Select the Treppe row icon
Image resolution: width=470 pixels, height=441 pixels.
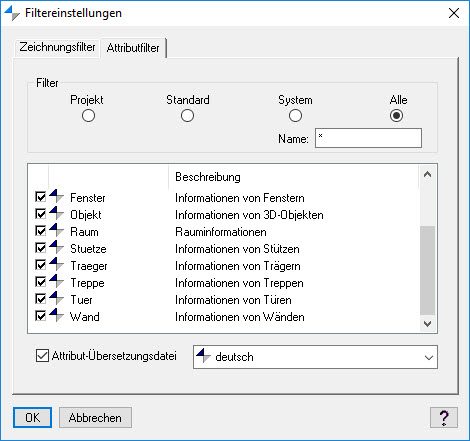pyautogui.click(x=57, y=281)
